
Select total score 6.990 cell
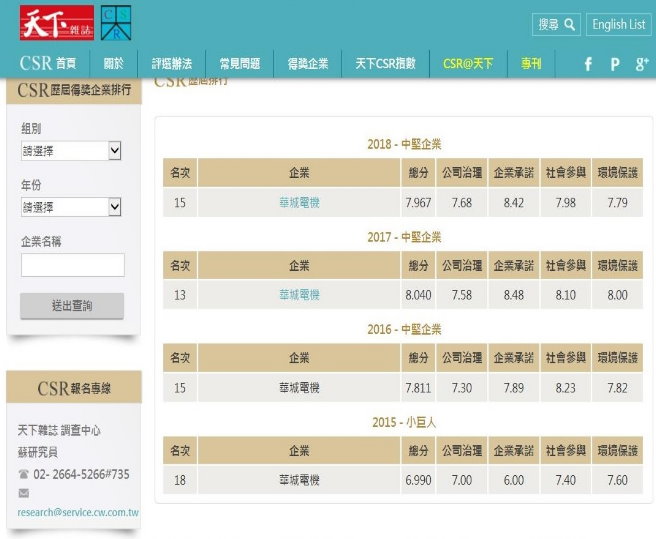tap(418, 480)
